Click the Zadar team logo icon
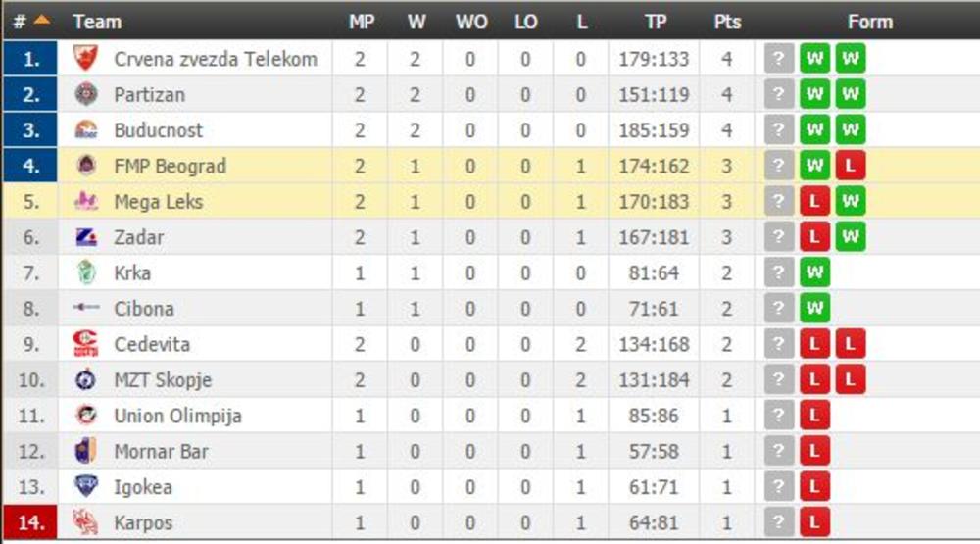980x544 pixels. [86, 237]
